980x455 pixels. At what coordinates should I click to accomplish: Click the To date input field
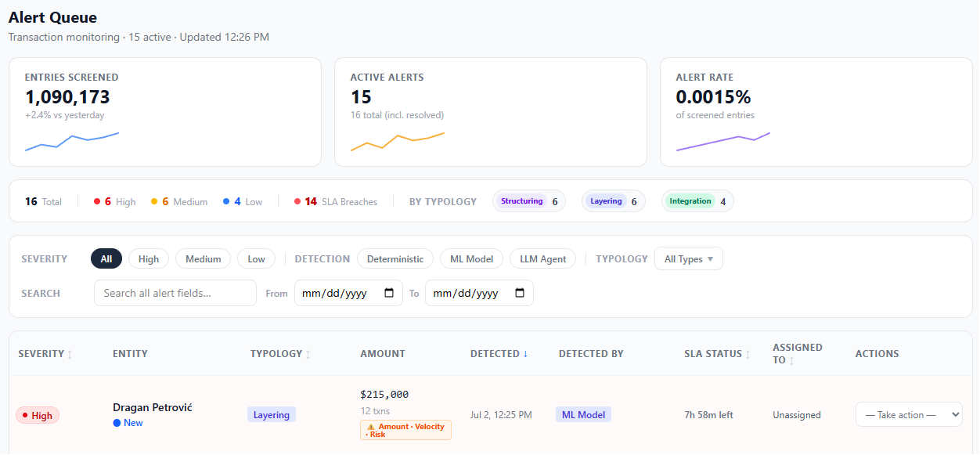pyautogui.click(x=479, y=293)
